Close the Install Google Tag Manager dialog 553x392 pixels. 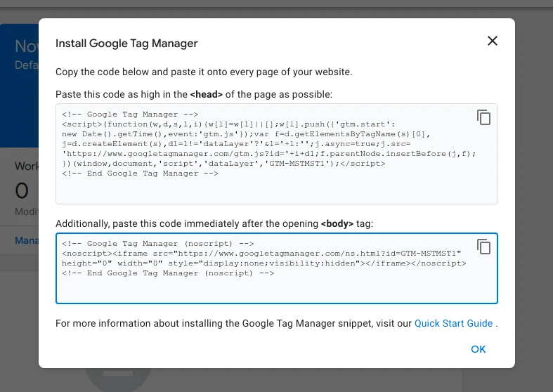click(x=492, y=41)
